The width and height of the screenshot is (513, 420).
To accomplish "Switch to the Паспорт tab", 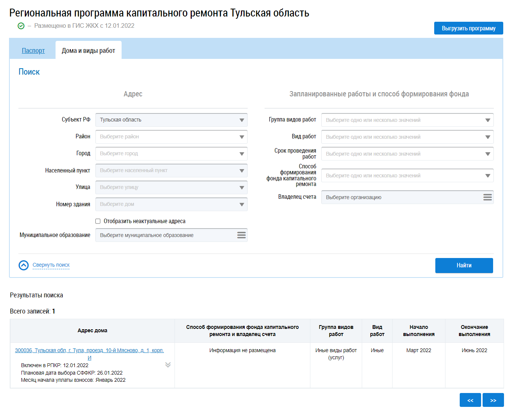I will (x=33, y=51).
